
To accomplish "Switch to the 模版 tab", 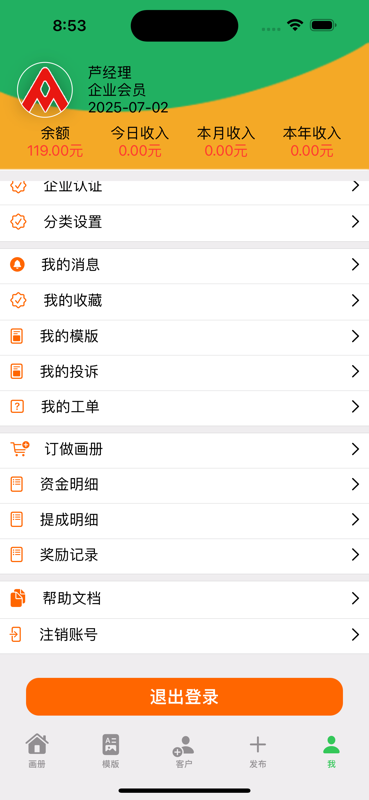I will click(x=111, y=751).
